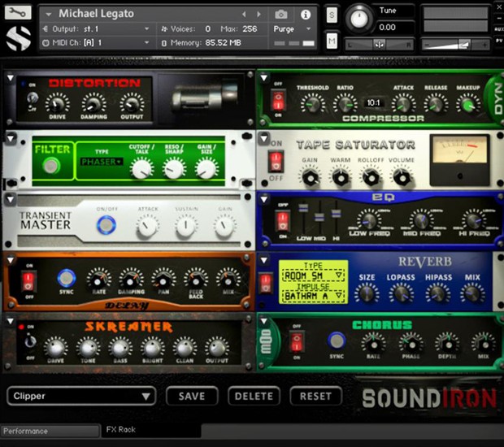Image resolution: width=504 pixels, height=447 pixels.
Task: Take a snapshot with the camera icon
Action: (281, 15)
